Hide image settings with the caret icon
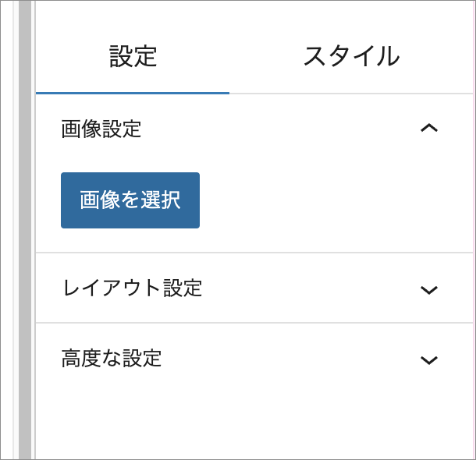The image size is (476, 460). click(428, 129)
